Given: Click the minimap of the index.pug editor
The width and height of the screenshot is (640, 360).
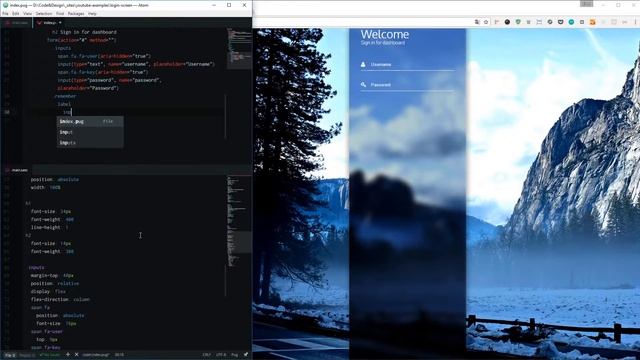Looking at the screenshot, I should pos(239,48).
